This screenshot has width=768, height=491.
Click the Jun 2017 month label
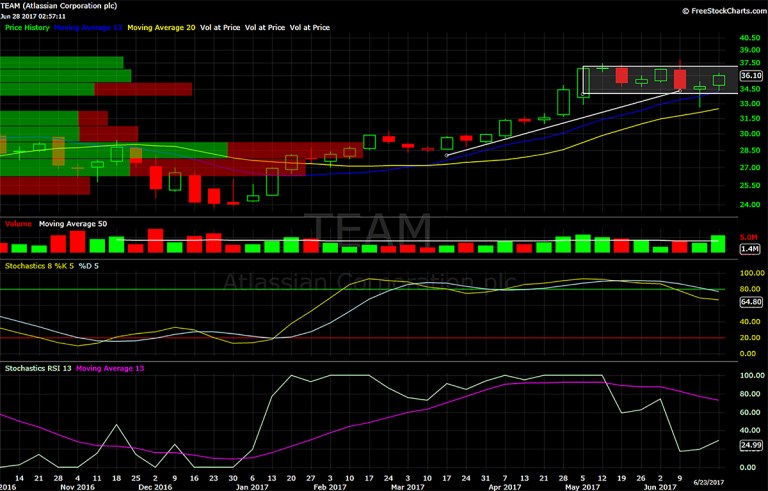(660, 487)
